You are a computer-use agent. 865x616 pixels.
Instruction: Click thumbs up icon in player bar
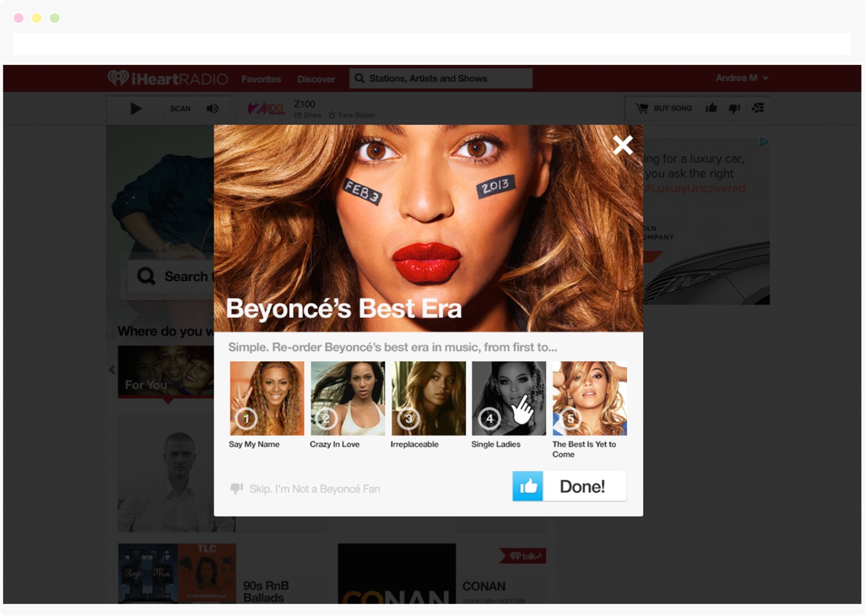tap(711, 108)
